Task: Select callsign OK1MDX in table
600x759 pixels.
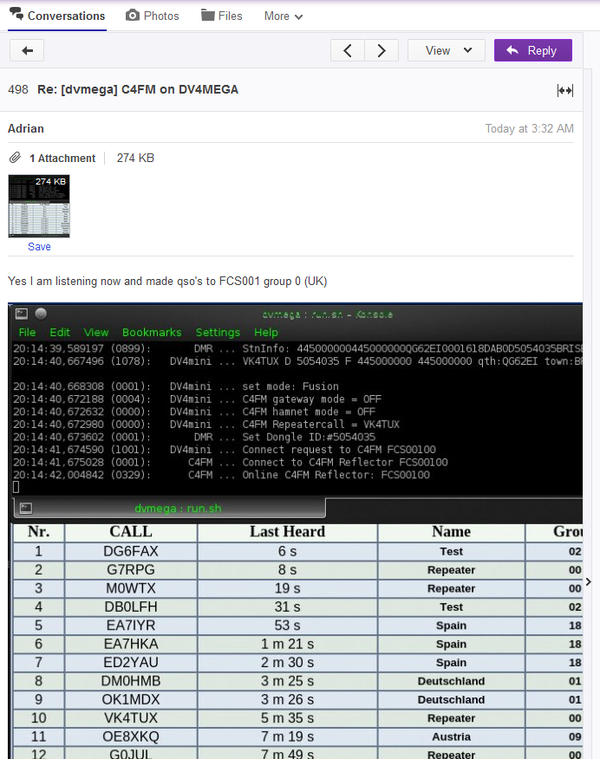Action: click(131, 699)
